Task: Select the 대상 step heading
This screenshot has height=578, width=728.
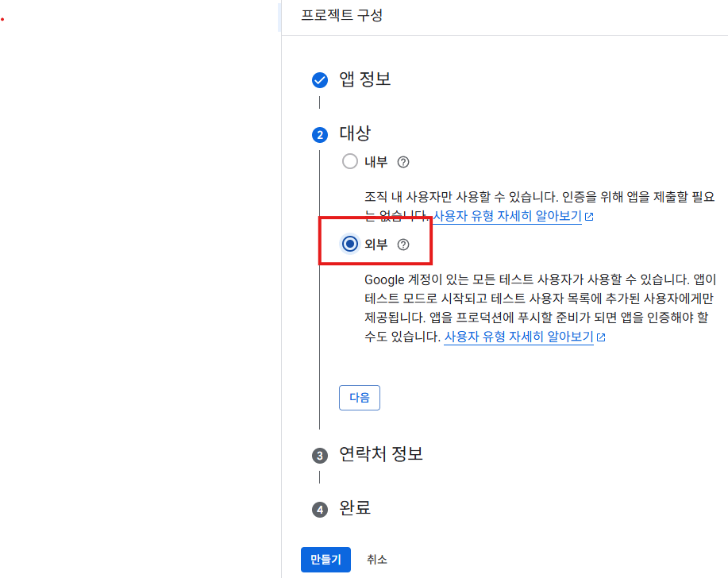Action: [355, 133]
